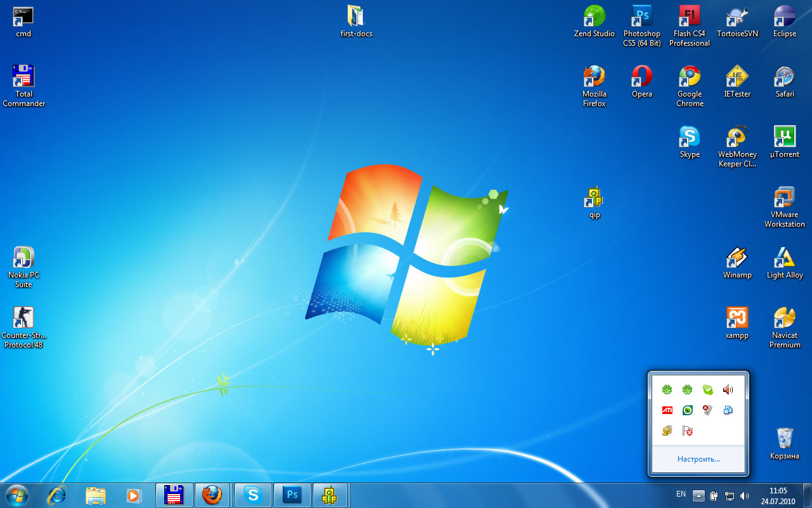Open the green webcam eye icon in popup
Viewport: 812px width, 508px height.
pos(687,410)
